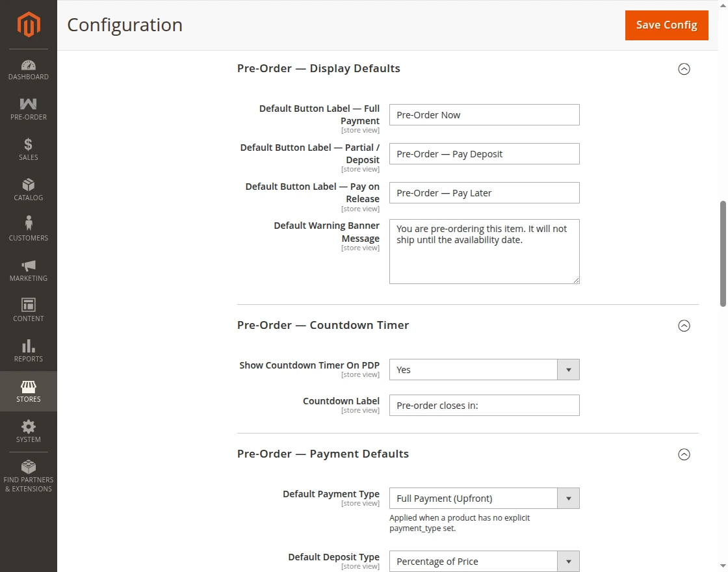
Task: Grab the textarea resize handle
Action: coord(576,280)
